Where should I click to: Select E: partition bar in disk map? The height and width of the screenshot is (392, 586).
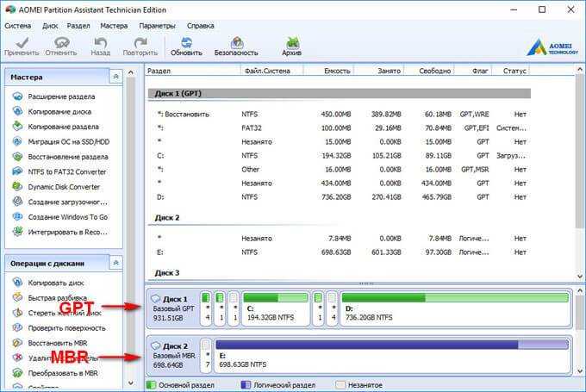click(x=392, y=355)
